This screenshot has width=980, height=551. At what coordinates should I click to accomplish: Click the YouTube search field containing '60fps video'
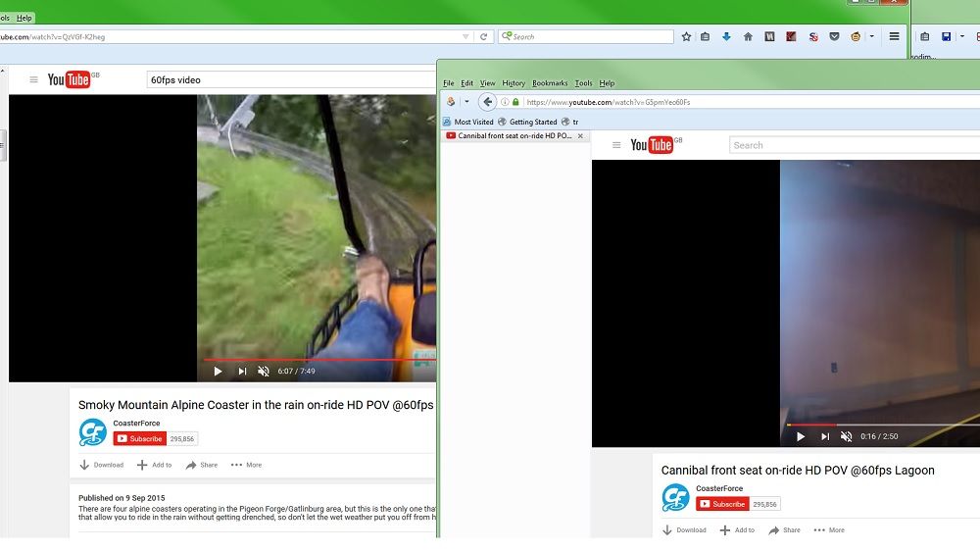[x=291, y=80]
